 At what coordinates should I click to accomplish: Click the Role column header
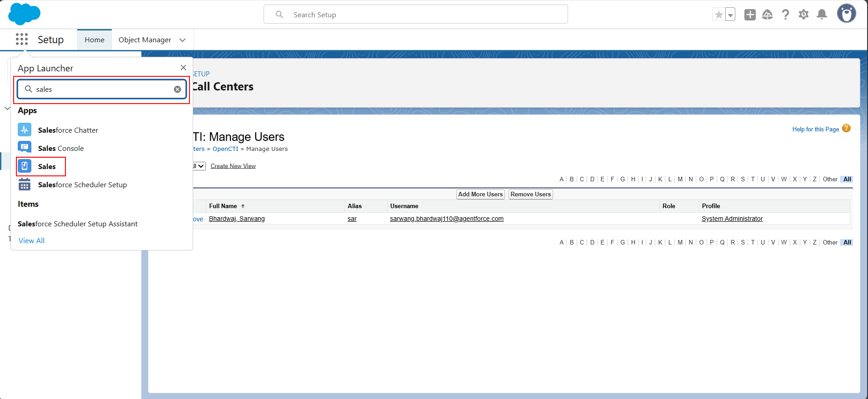[x=668, y=206]
